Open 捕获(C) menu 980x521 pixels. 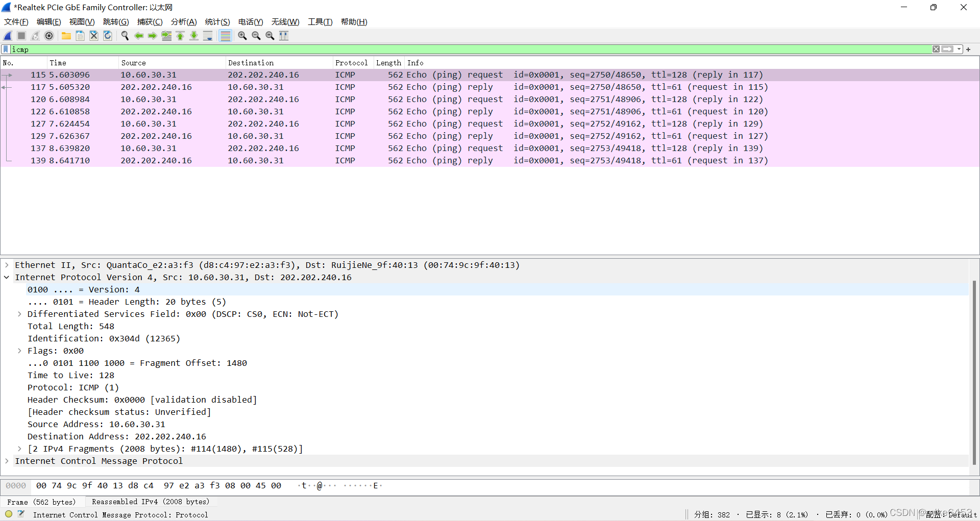(150, 22)
